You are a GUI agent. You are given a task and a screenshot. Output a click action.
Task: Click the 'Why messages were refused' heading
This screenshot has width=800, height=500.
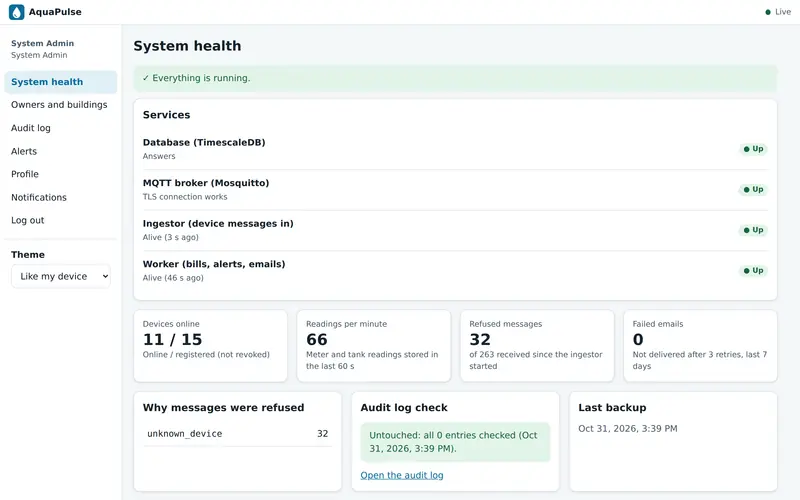tap(223, 408)
